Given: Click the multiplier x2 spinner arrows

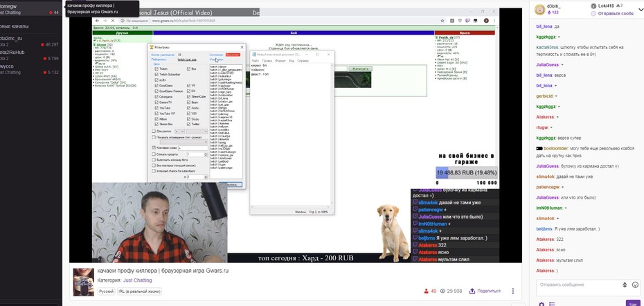Looking at the screenshot, I should pyautogui.click(x=206, y=177).
